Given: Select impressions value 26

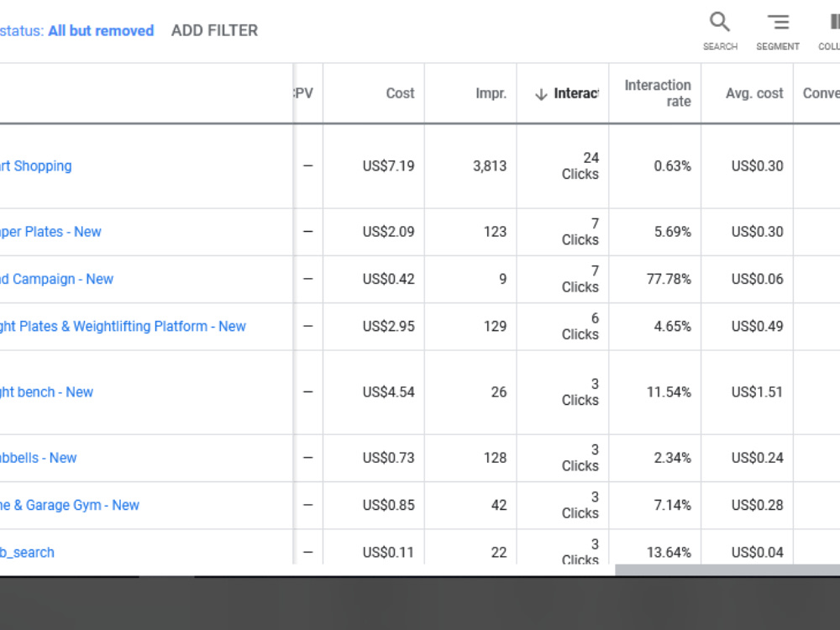Looking at the screenshot, I should (499, 392).
